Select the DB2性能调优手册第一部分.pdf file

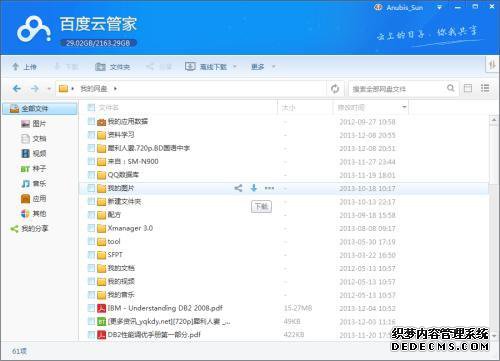click(x=154, y=335)
